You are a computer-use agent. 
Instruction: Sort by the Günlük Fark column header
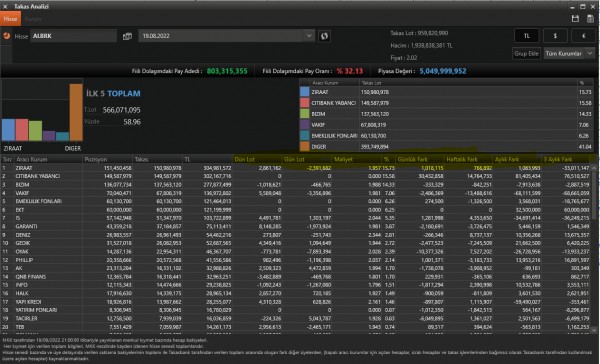(x=420, y=159)
